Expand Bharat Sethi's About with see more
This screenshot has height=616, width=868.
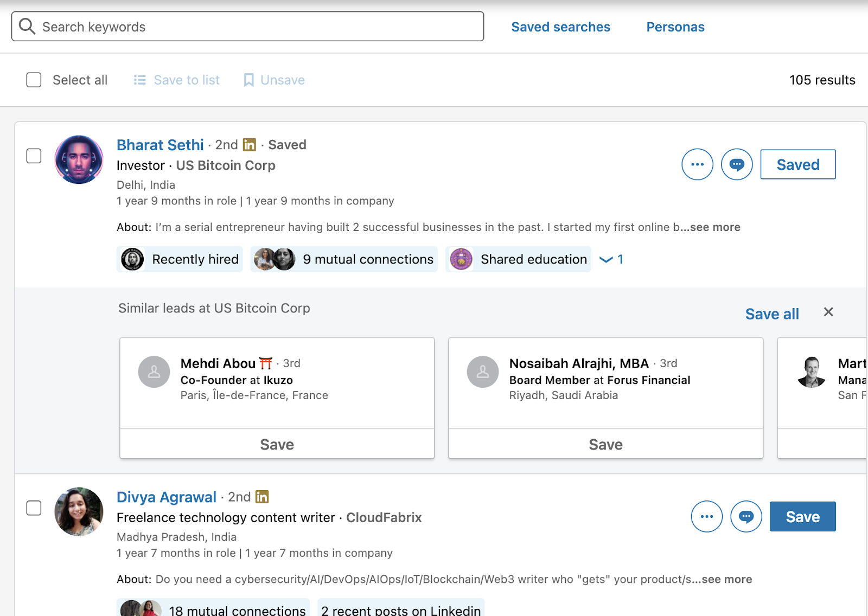pos(714,227)
